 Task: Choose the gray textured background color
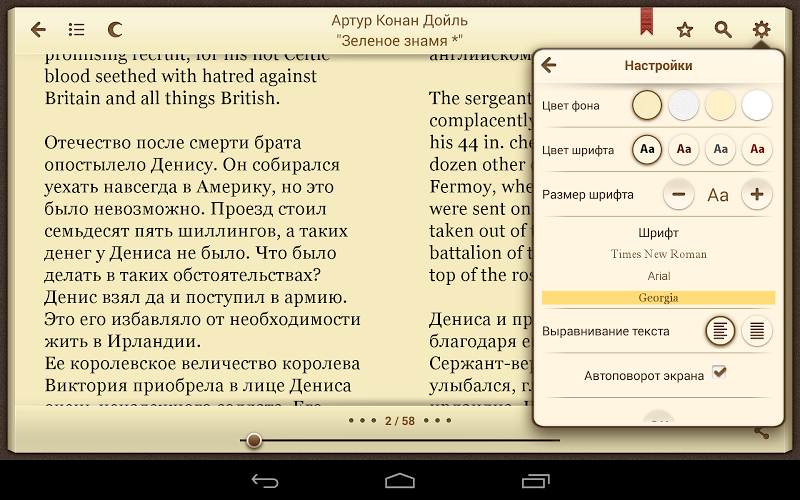[x=684, y=105]
